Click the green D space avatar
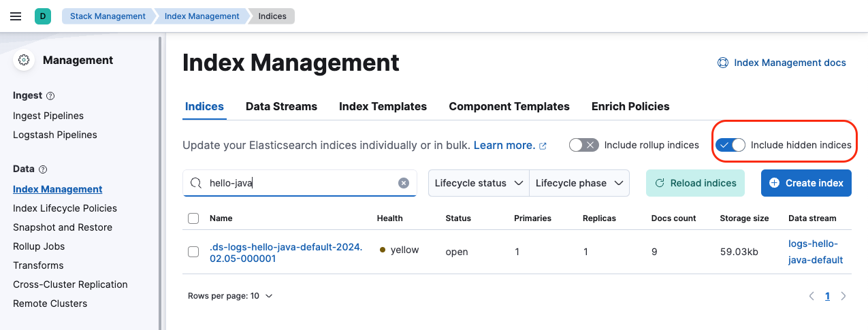Image resolution: width=868 pixels, height=330 pixels. coord(43,16)
